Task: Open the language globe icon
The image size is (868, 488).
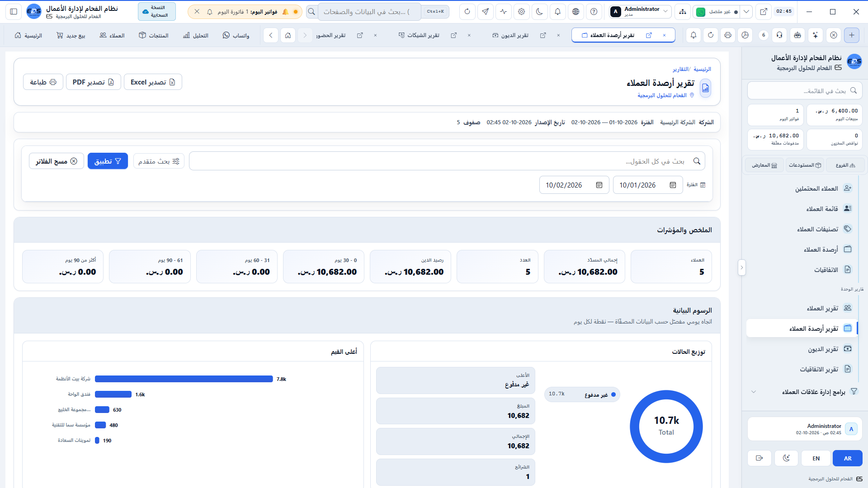Action: click(576, 12)
